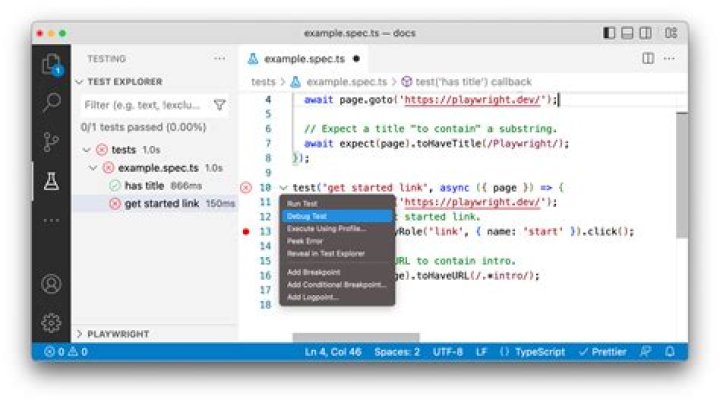
Task: Click line number 7 in the gutter
Action: pos(268,144)
